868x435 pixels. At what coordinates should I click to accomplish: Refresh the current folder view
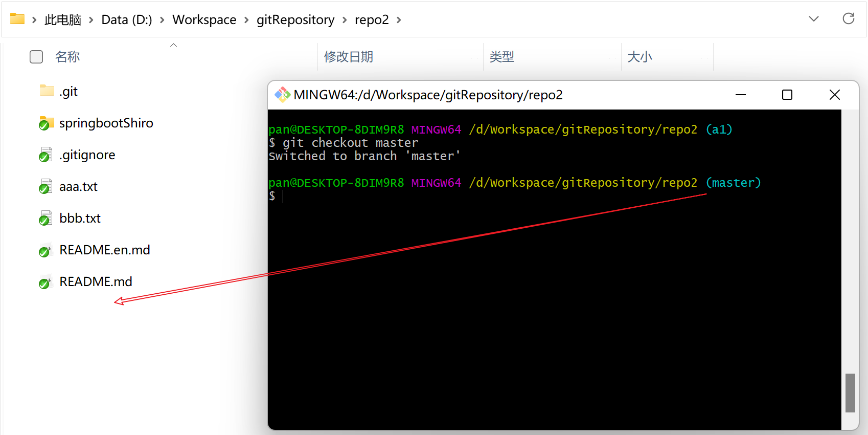pos(848,19)
